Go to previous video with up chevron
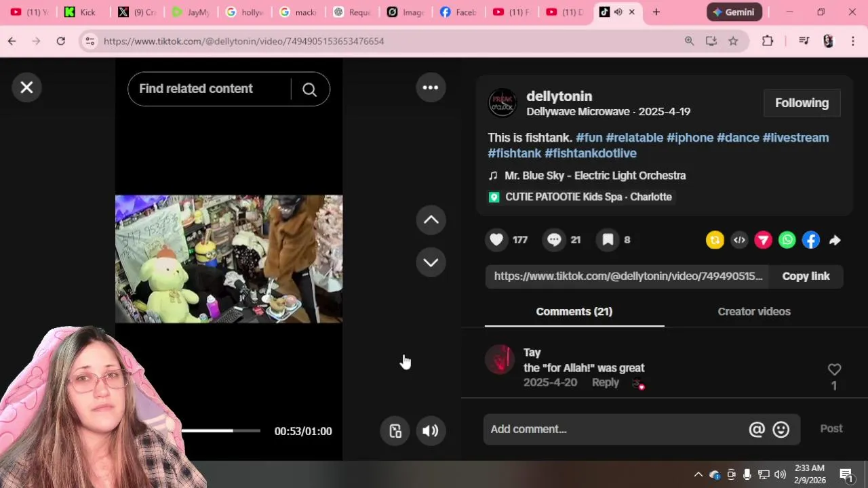The width and height of the screenshot is (868, 488). [x=431, y=220]
